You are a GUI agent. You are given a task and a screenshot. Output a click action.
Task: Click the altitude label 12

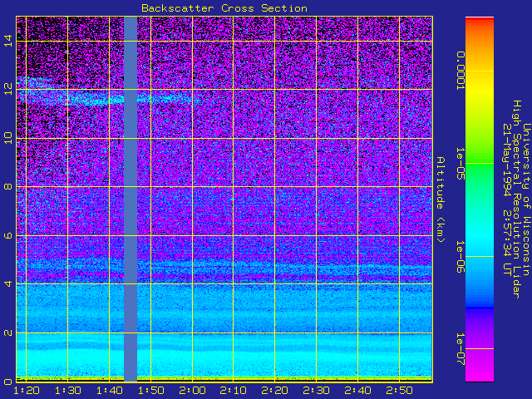click(x=8, y=89)
